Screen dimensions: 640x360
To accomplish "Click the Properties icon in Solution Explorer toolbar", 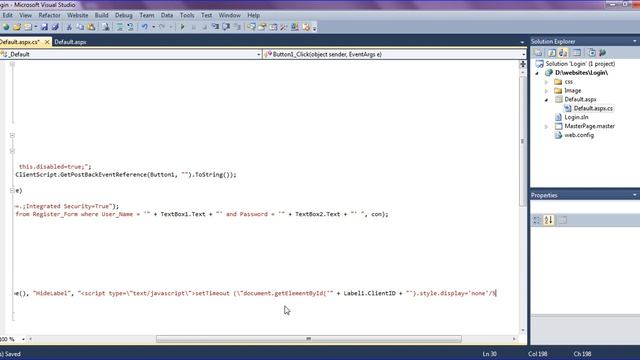I will point(538,53).
